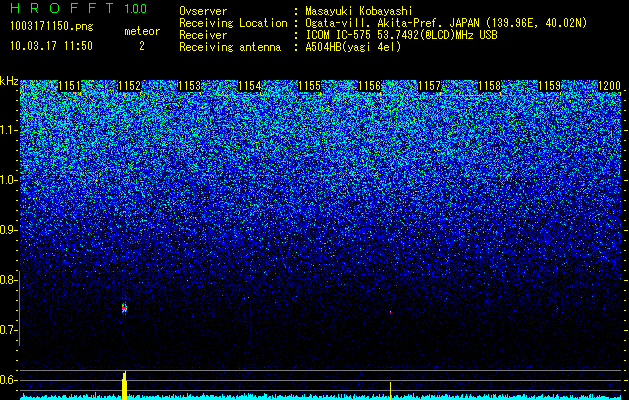
Task: Click the 1159 time marker
Action: coord(550,86)
